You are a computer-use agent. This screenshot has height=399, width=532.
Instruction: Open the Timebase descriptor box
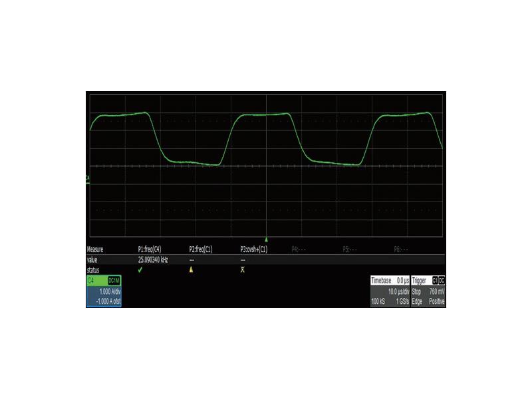coord(390,291)
